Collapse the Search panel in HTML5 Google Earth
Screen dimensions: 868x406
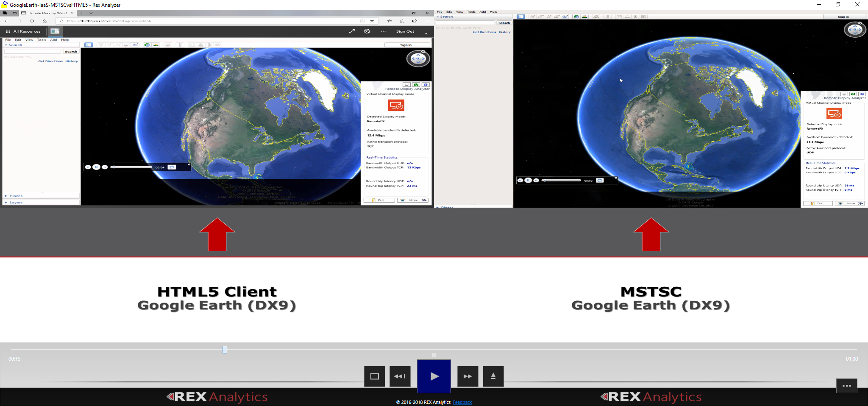[x=6, y=45]
